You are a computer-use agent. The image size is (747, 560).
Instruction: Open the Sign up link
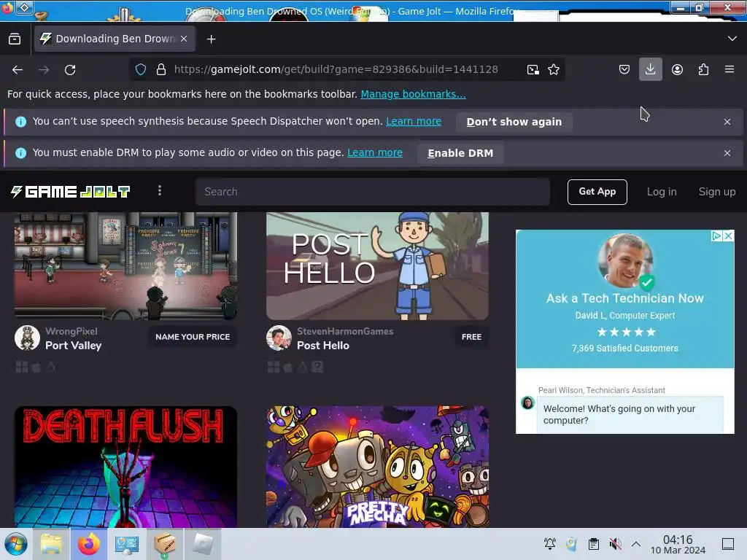tap(717, 192)
